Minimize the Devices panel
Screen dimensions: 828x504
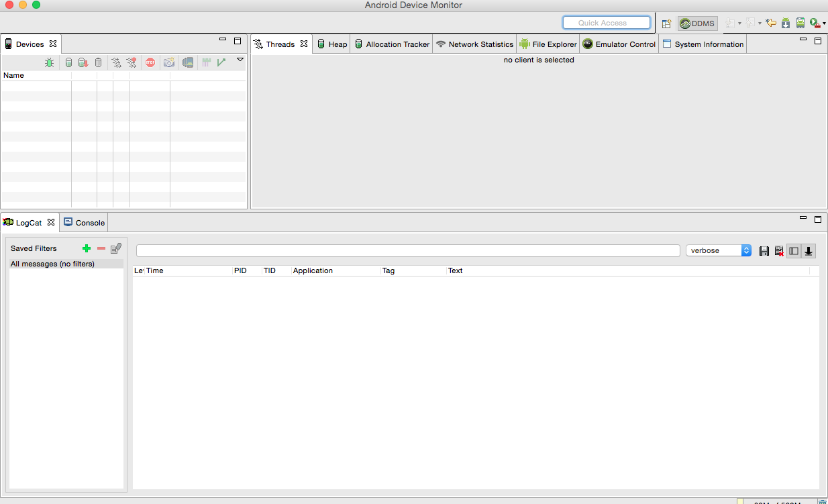coord(223,40)
